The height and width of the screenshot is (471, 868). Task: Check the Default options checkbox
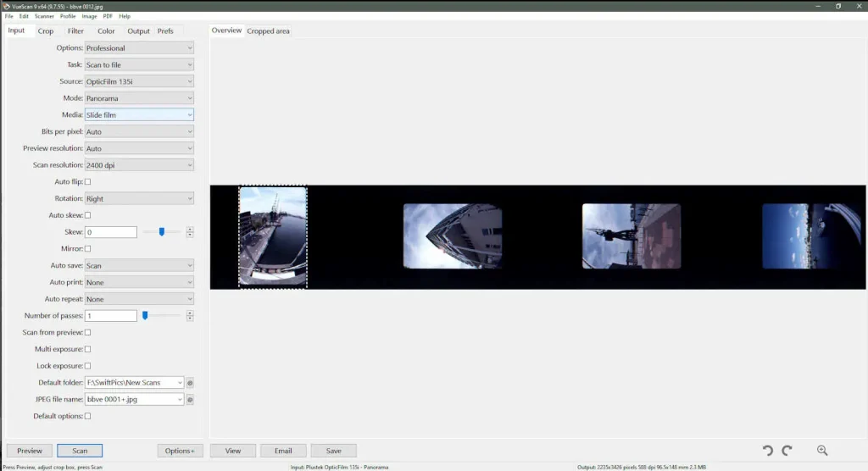(x=87, y=416)
